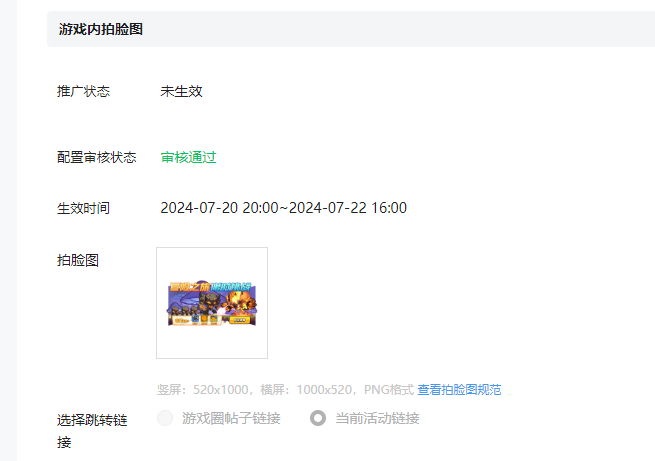
Task: Click the 未生效 promotion status value
Action: [181, 91]
